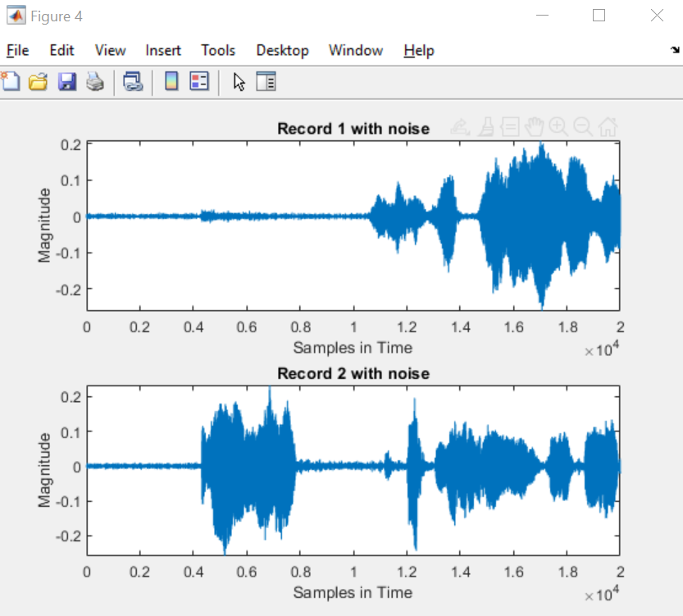Viewport: 683px width, 616px height.
Task: Open the Desktop menu
Action: (x=282, y=51)
